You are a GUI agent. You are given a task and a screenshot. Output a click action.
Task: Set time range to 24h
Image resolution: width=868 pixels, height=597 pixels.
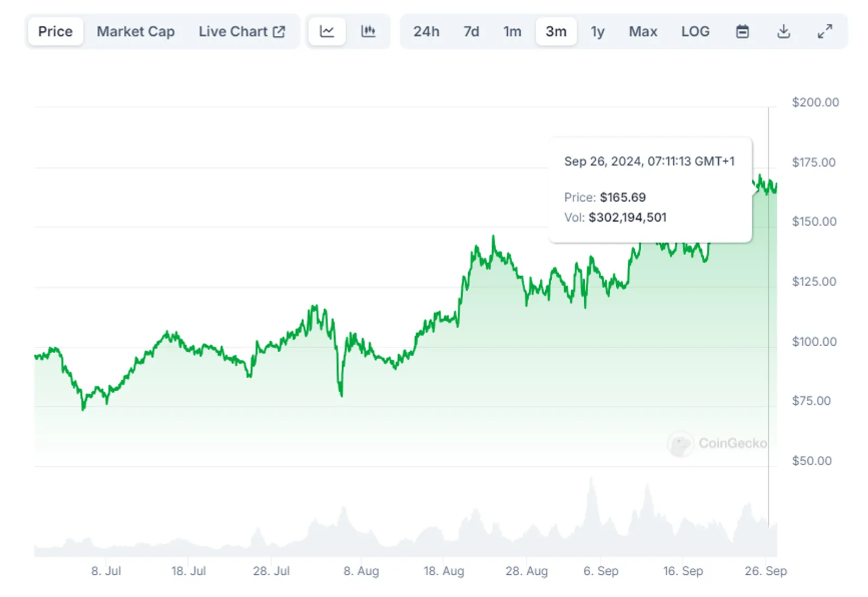point(426,31)
